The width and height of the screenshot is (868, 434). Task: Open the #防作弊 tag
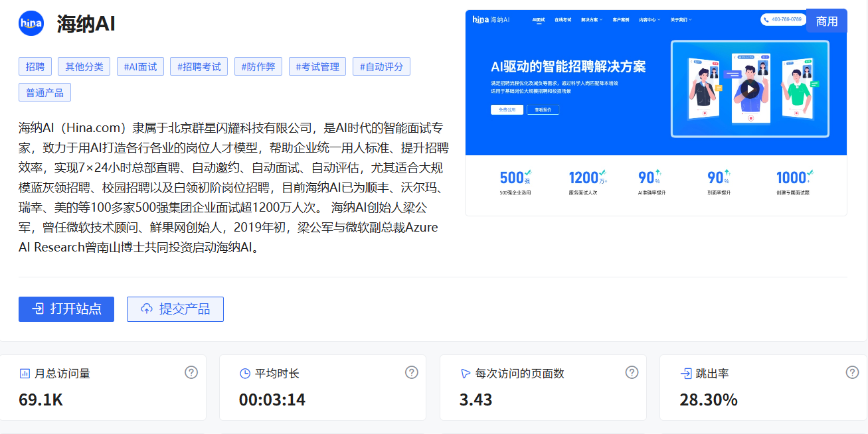[258, 66]
